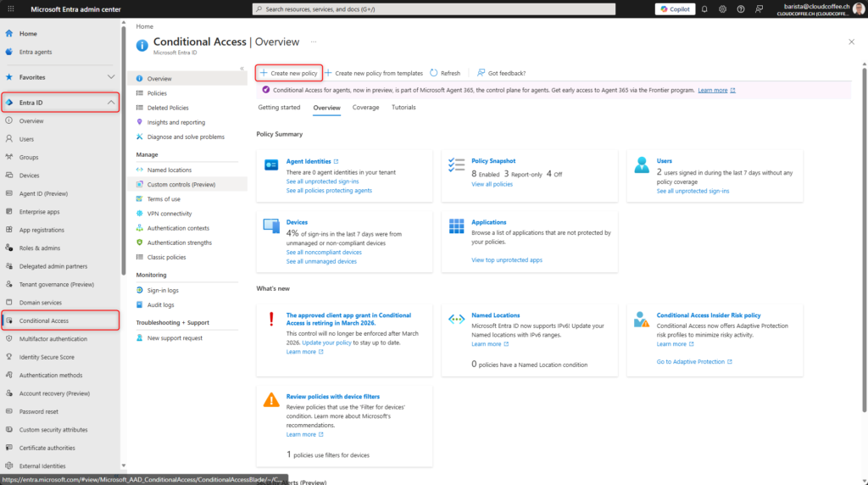This screenshot has width=868, height=485.
Task: Collapse the resource menu double-chevron
Action: [x=242, y=68]
